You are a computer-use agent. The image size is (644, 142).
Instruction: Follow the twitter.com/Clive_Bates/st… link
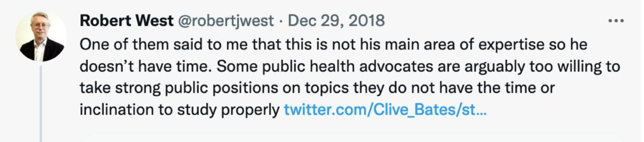[x=385, y=110]
